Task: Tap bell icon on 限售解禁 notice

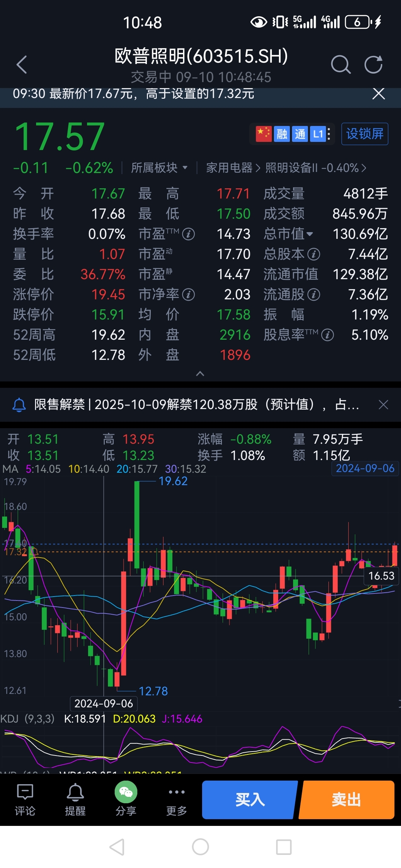Action: point(19,404)
